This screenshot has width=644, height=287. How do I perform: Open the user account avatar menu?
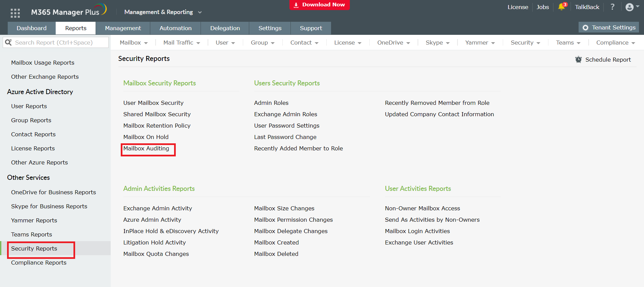[x=632, y=7]
